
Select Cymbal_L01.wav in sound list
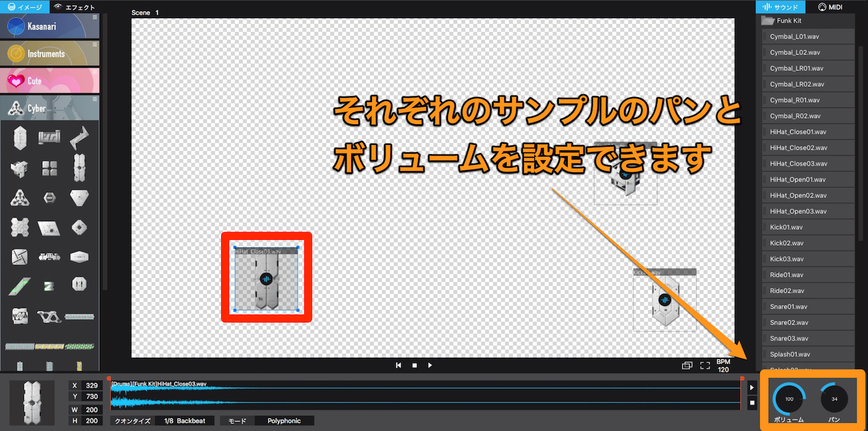pyautogui.click(x=808, y=36)
